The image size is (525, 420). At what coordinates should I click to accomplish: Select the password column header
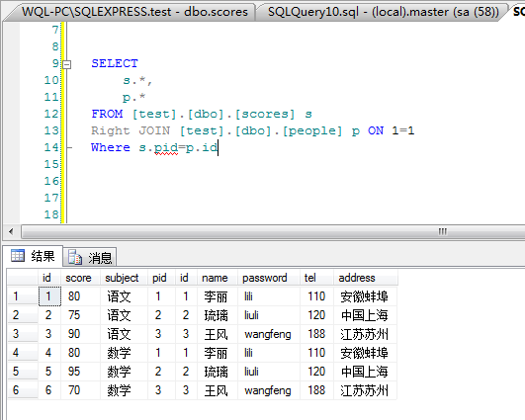coord(265,278)
